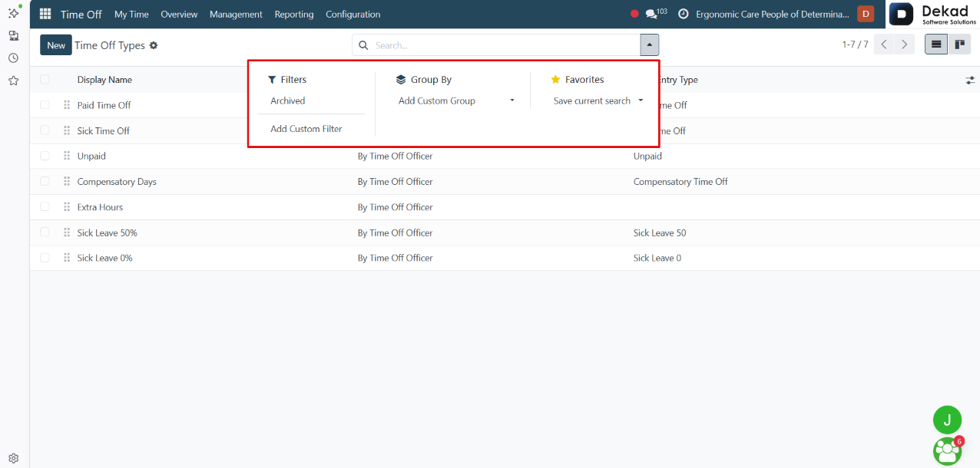Switch to list view

click(936, 44)
